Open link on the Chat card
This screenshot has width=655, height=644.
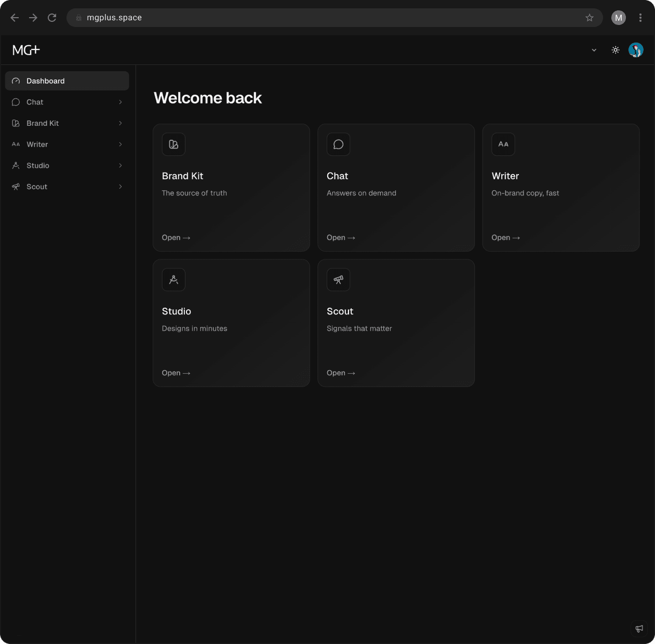341,238
